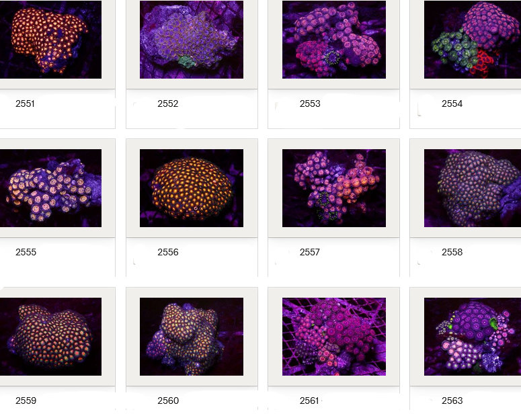Open coral thumbnail 2556

(192, 188)
